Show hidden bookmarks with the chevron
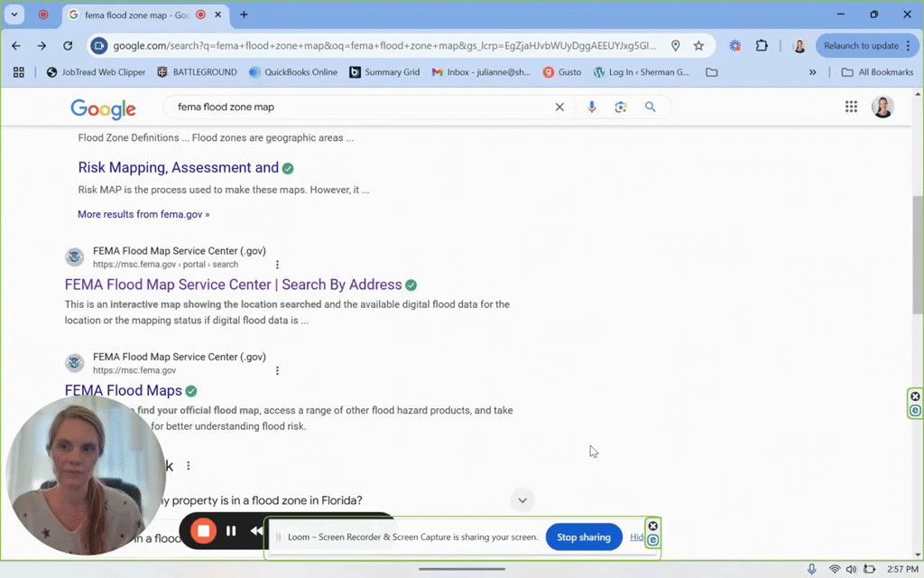 click(813, 72)
